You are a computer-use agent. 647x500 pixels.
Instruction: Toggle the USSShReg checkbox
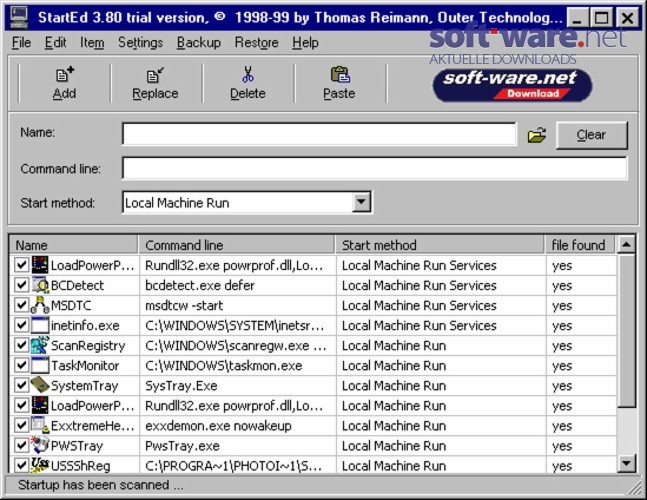(21, 465)
